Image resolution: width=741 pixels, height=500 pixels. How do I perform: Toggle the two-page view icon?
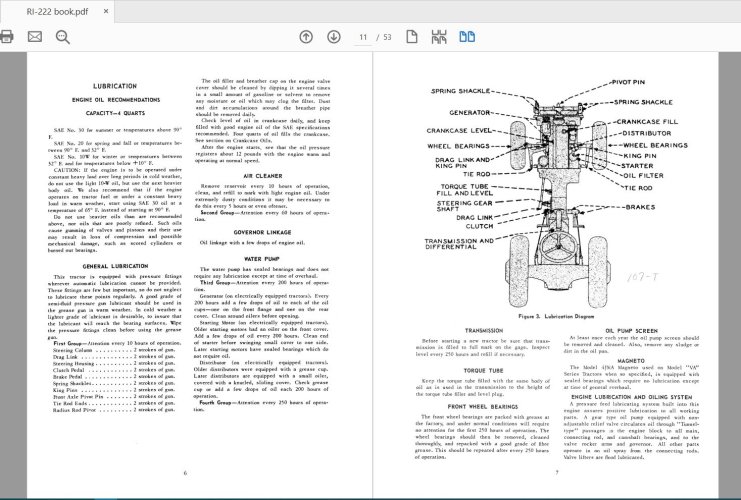click(x=466, y=37)
